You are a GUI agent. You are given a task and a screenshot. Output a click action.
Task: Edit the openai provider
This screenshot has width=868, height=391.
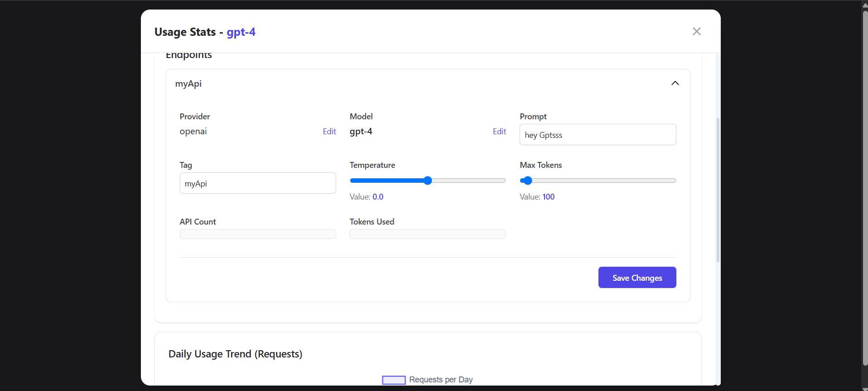click(x=329, y=132)
